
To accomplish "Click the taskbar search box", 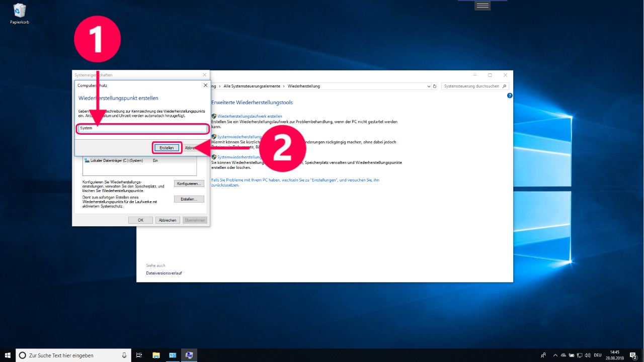I will 73,355.
